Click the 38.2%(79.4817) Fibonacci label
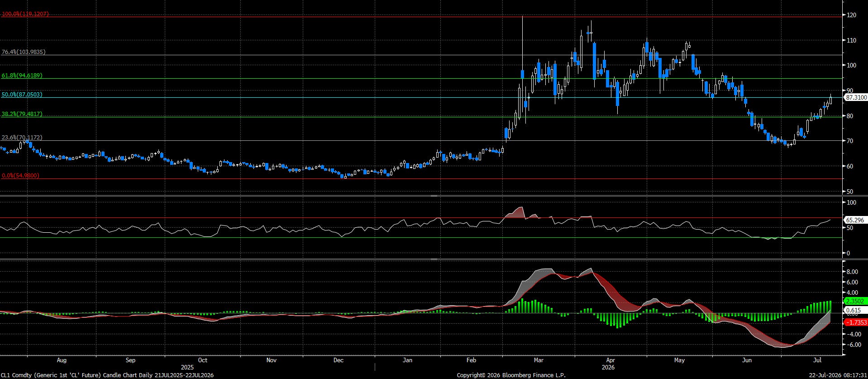Screen dimensions: 868x379 22,114
